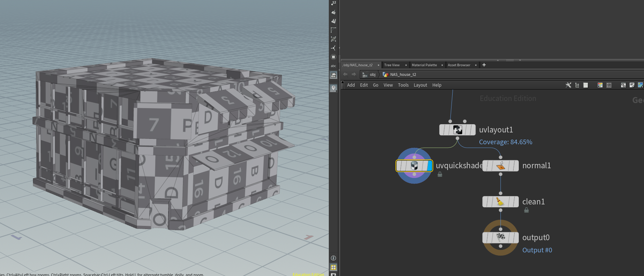Open viewport info icon at bottom
644x276 pixels.
tap(333, 258)
